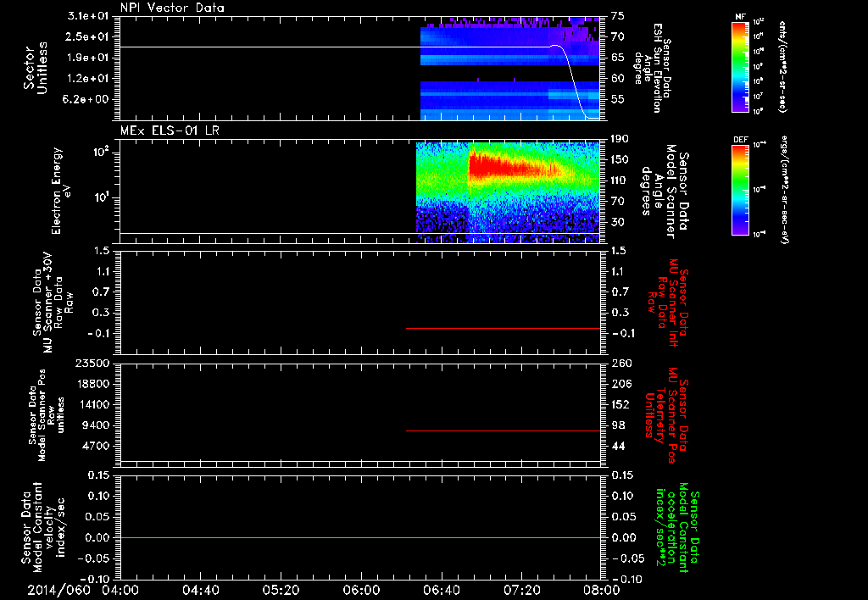Click the 'Model Scanner Pos Raw unitless' axis label

pos(47,415)
